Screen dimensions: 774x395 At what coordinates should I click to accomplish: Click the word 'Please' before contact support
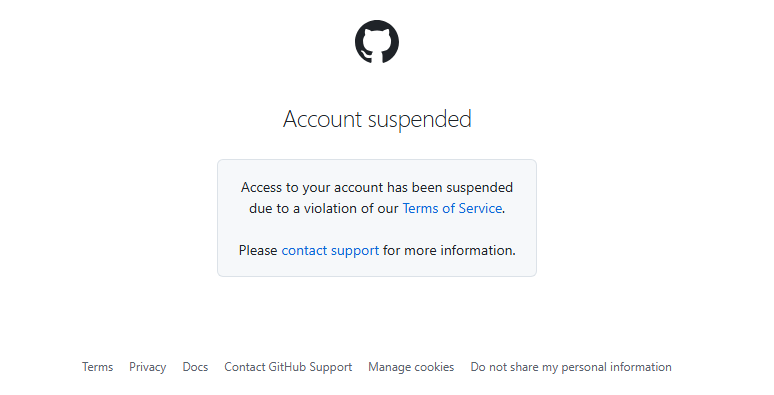click(x=258, y=250)
